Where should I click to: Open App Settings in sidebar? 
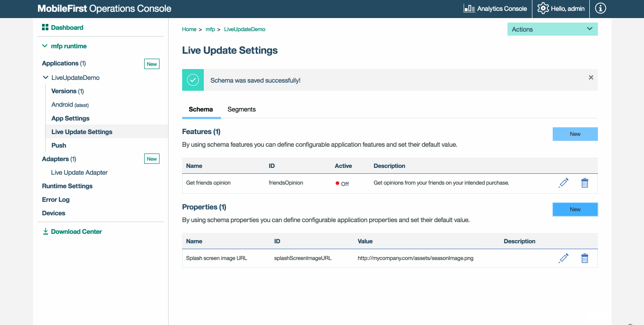pos(71,118)
